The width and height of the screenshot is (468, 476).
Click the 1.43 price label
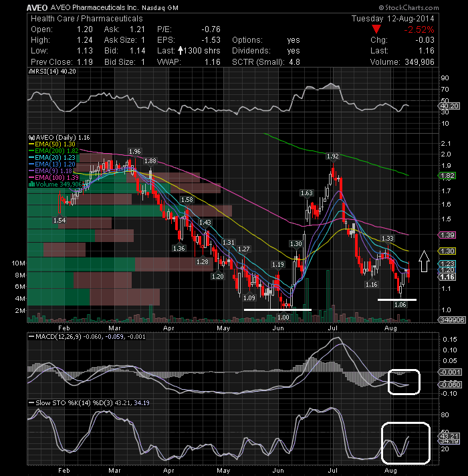tap(205, 223)
